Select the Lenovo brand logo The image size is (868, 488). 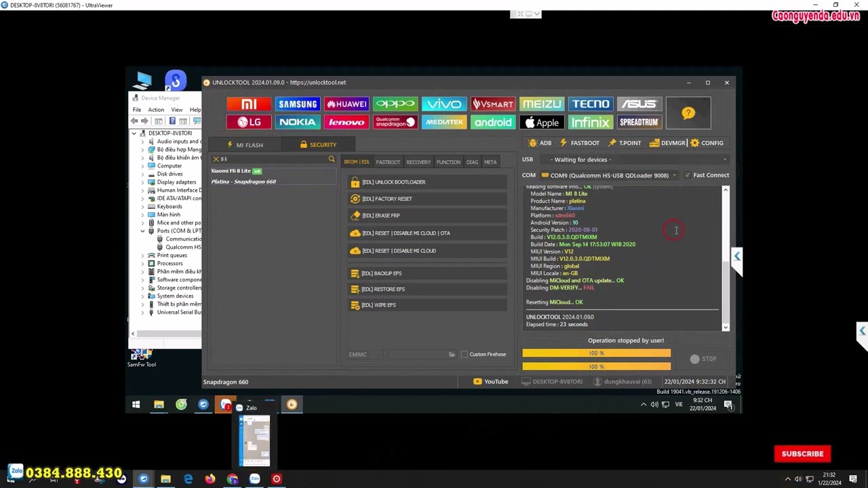coord(347,122)
